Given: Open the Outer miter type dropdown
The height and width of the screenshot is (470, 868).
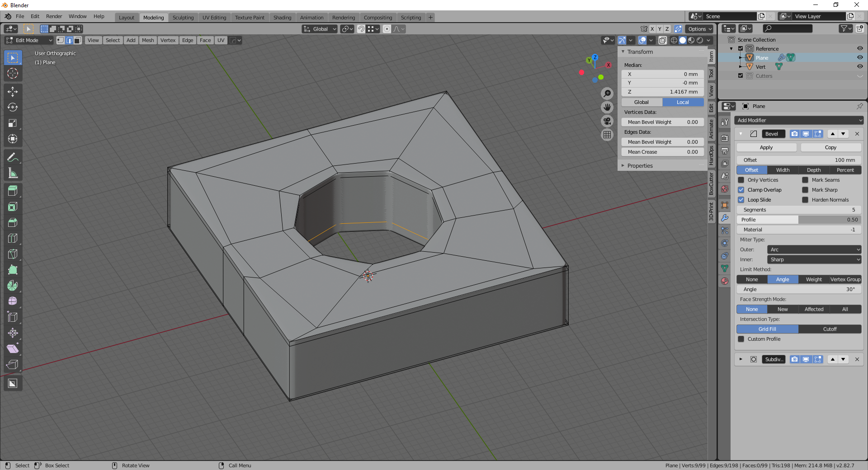Looking at the screenshot, I should click(814, 249).
